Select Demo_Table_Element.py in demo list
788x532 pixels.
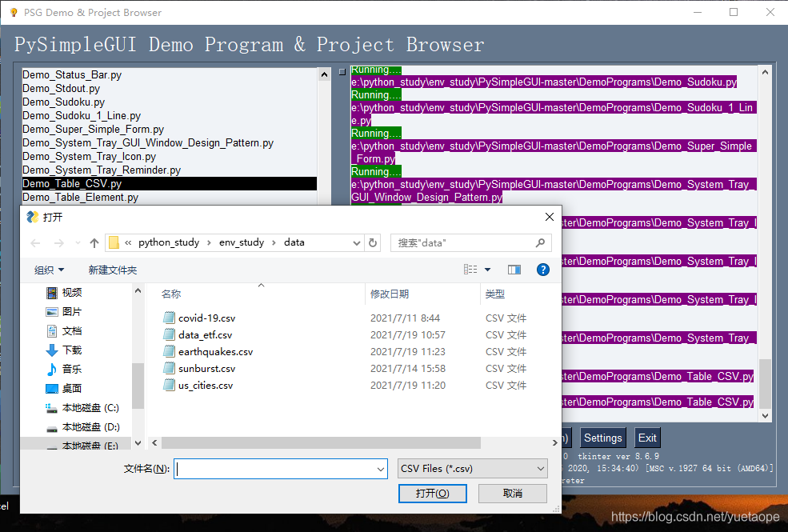81,198
